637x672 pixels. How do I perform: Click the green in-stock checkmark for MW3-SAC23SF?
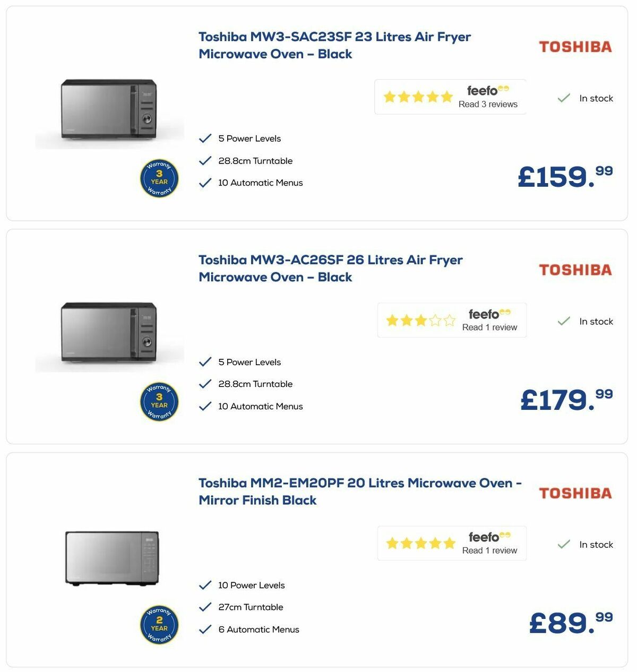pyautogui.click(x=564, y=98)
